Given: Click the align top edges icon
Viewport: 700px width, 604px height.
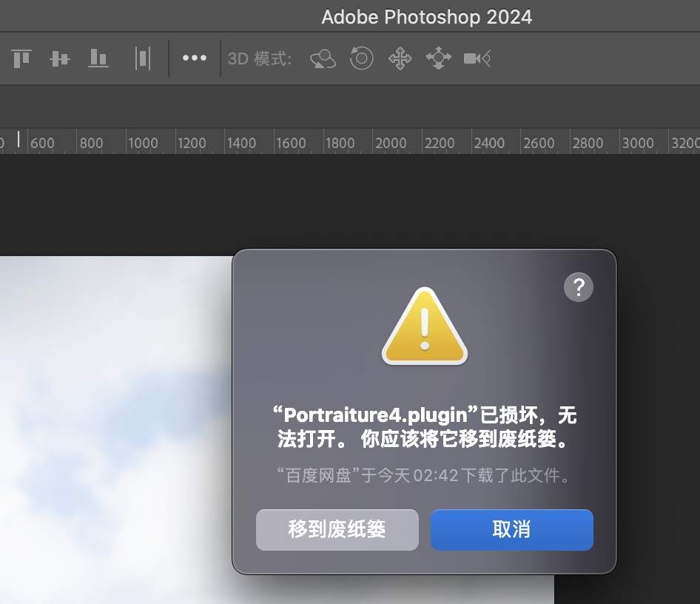Looking at the screenshot, I should point(22,58).
